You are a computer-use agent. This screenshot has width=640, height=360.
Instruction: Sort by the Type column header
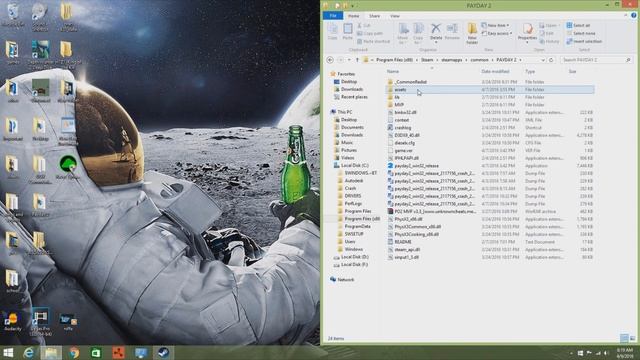coord(530,71)
